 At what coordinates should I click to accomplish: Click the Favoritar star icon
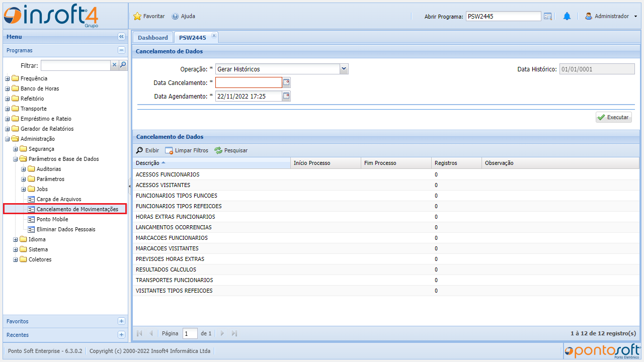tap(137, 16)
